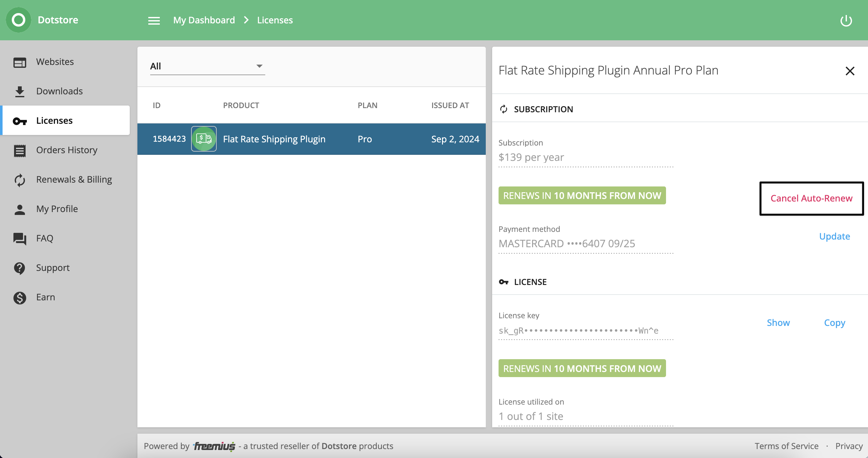This screenshot has height=458, width=868.
Task: Open Privacy link in footer
Action: [849, 446]
